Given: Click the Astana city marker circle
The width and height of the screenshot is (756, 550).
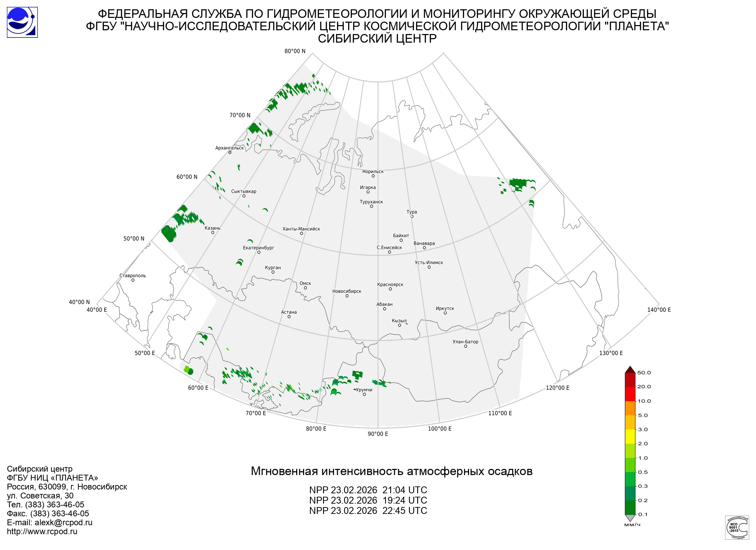Looking at the screenshot, I should tap(289, 317).
